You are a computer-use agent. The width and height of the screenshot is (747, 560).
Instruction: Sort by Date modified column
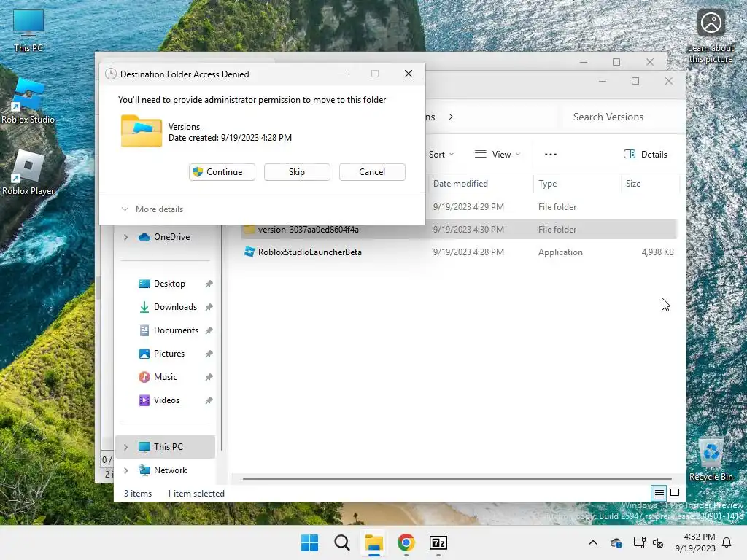point(480,184)
